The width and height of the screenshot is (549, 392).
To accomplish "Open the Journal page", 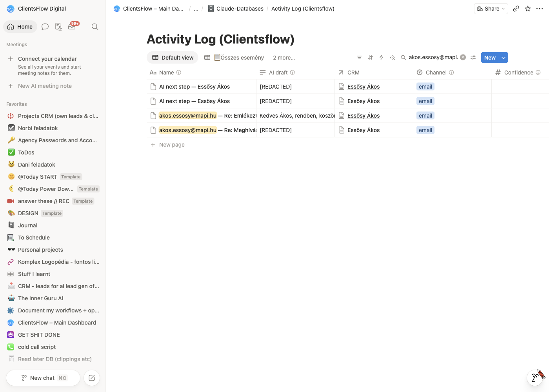I will coord(53,225).
